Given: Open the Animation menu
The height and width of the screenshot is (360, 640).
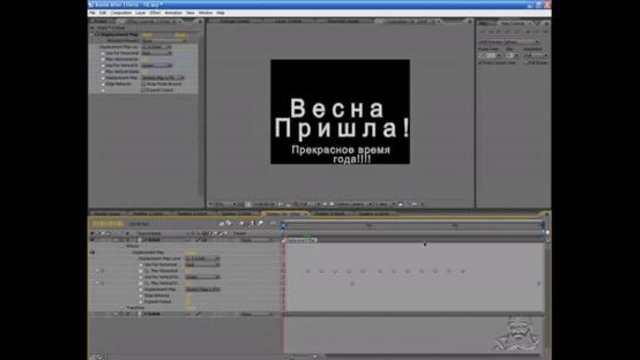Looking at the screenshot, I should point(173,13).
